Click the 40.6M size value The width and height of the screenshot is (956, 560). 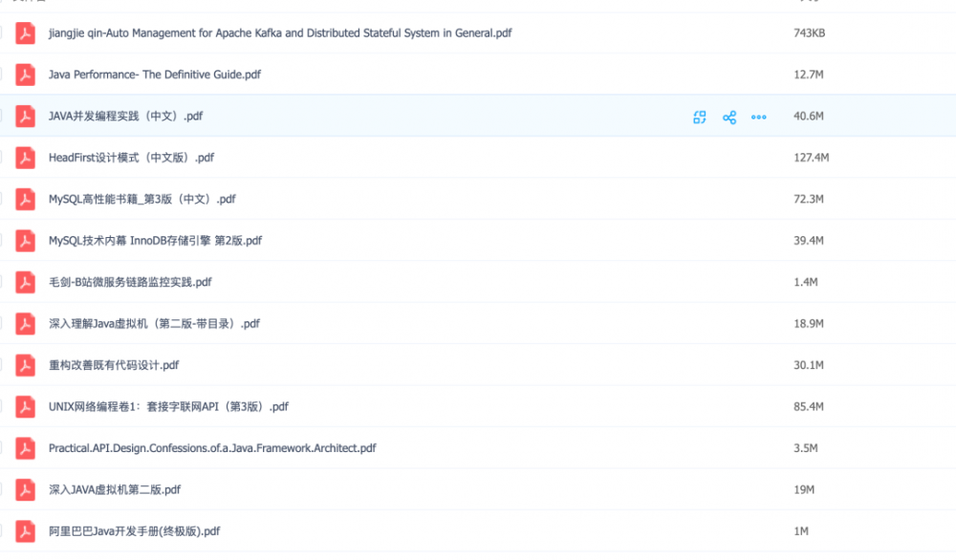click(809, 116)
